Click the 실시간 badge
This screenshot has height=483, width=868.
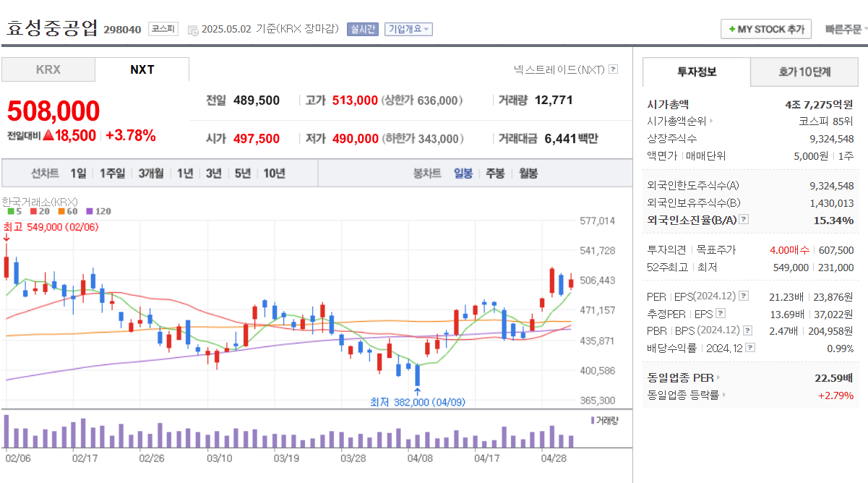362,30
